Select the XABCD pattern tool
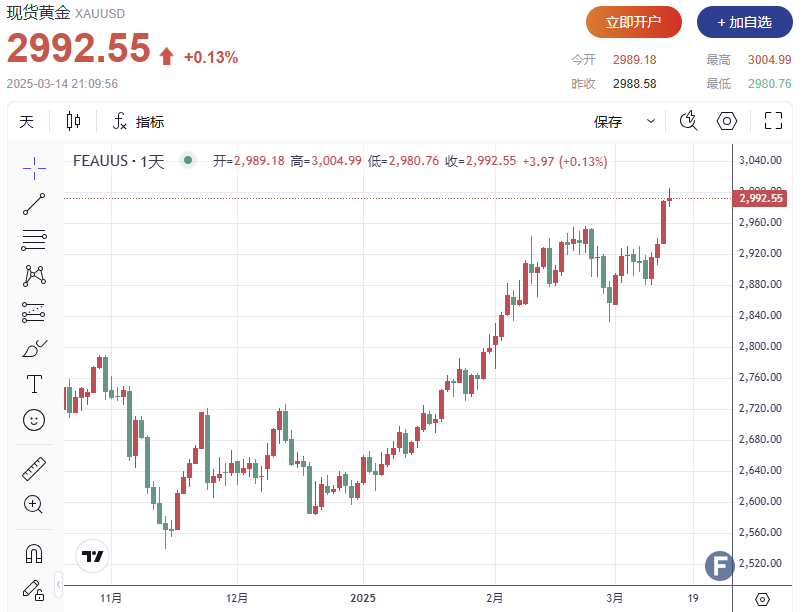Screen dimensions: 803x612 (x=34, y=275)
